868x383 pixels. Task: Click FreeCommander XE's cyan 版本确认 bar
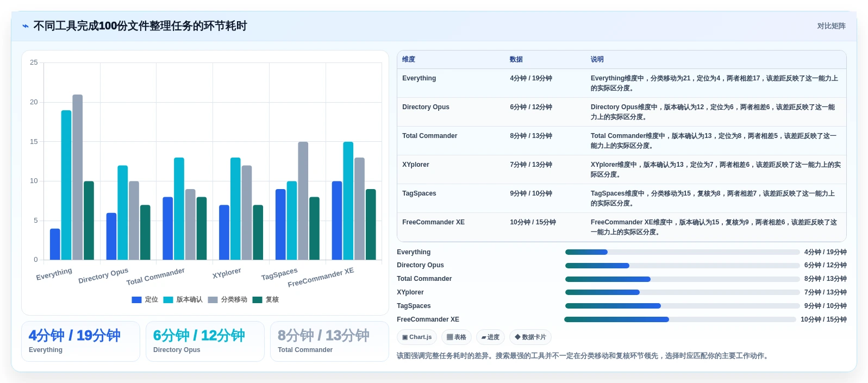click(x=348, y=201)
